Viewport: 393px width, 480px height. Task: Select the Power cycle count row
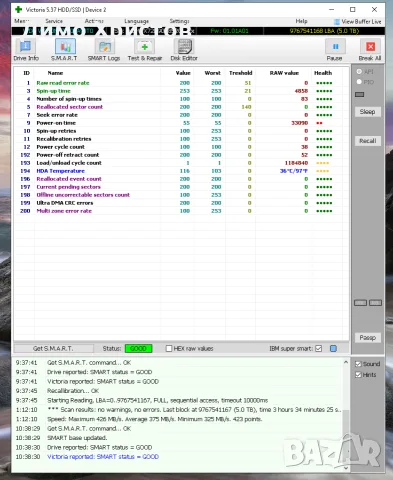181,147
